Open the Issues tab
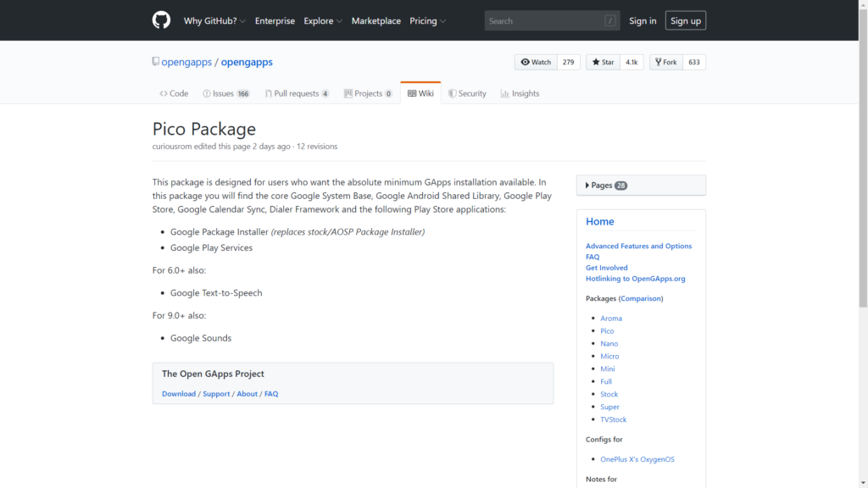This screenshot has width=868, height=488. (x=225, y=93)
